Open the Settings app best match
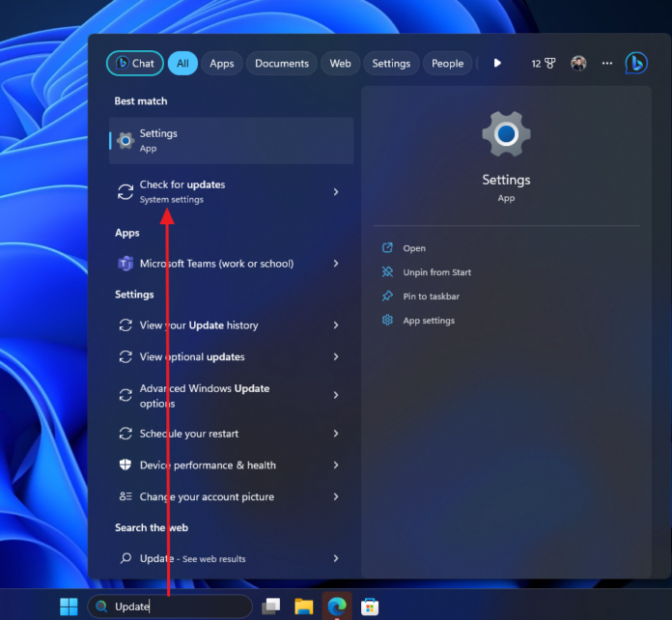 (x=232, y=141)
